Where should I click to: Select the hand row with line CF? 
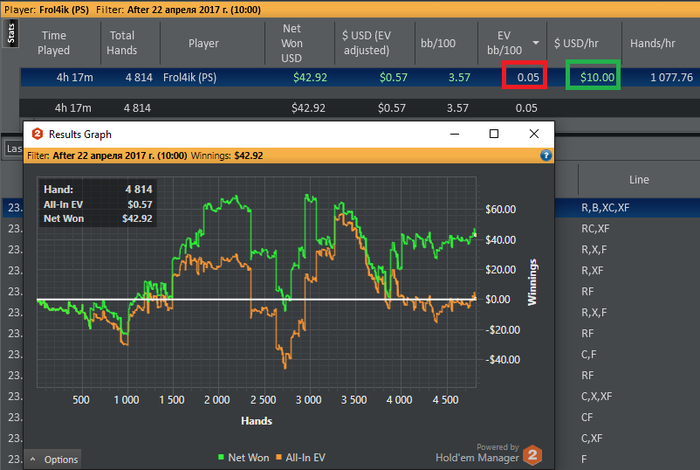[627, 417]
